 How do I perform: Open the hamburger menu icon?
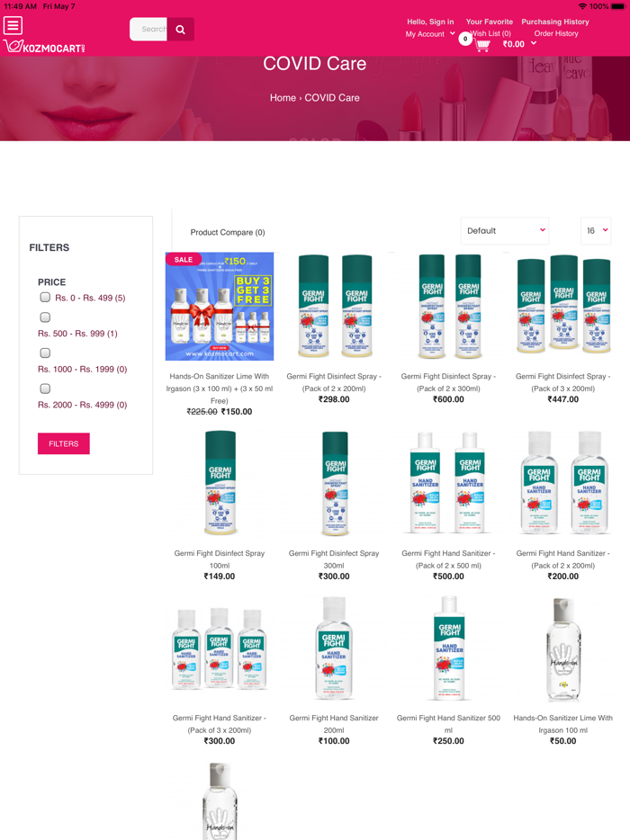[13, 25]
